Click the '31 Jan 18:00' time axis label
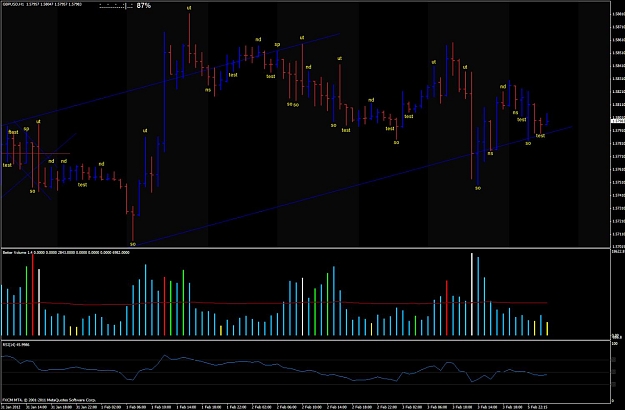 [61, 407]
